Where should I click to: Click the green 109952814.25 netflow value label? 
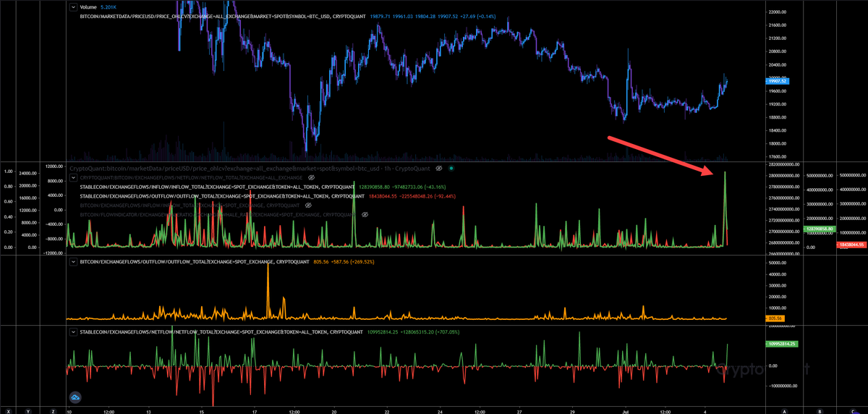(x=782, y=344)
